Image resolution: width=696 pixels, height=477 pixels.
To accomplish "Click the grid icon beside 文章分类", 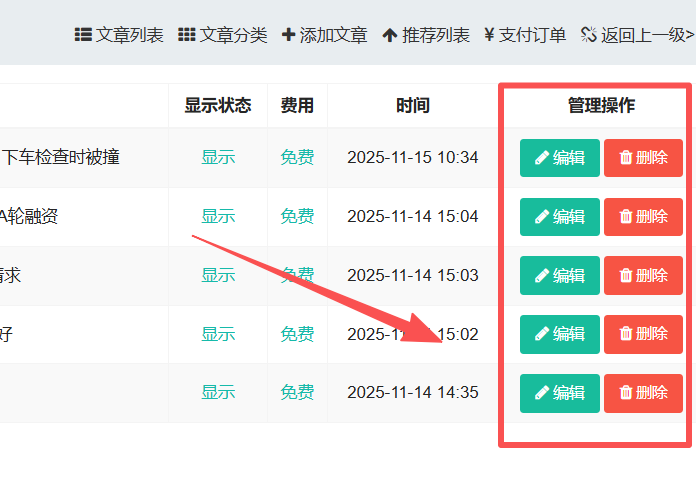I will coord(187,35).
